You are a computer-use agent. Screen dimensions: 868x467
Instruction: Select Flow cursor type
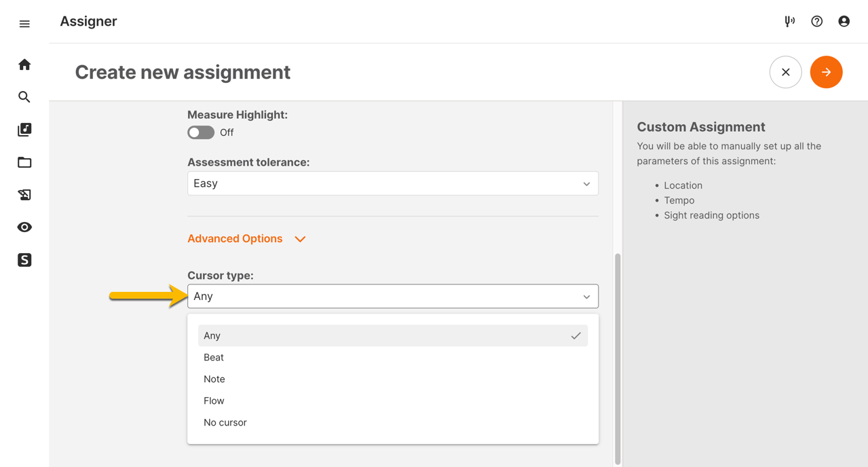[393, 400]
